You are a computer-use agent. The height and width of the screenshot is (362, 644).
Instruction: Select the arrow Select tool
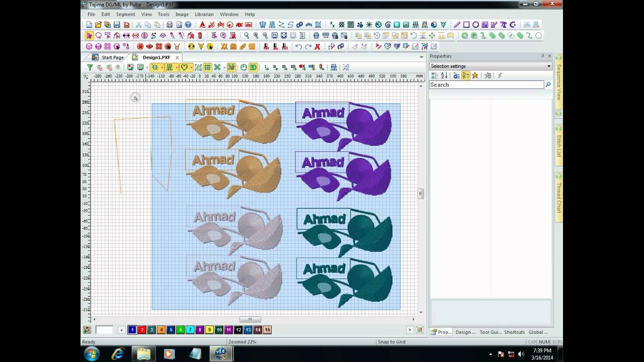89,36
